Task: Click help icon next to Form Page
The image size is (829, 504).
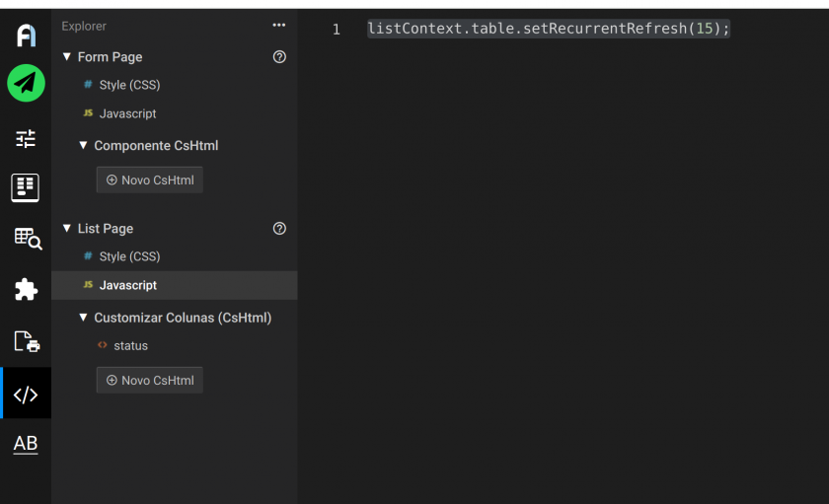Action: [x=279, y=57]
